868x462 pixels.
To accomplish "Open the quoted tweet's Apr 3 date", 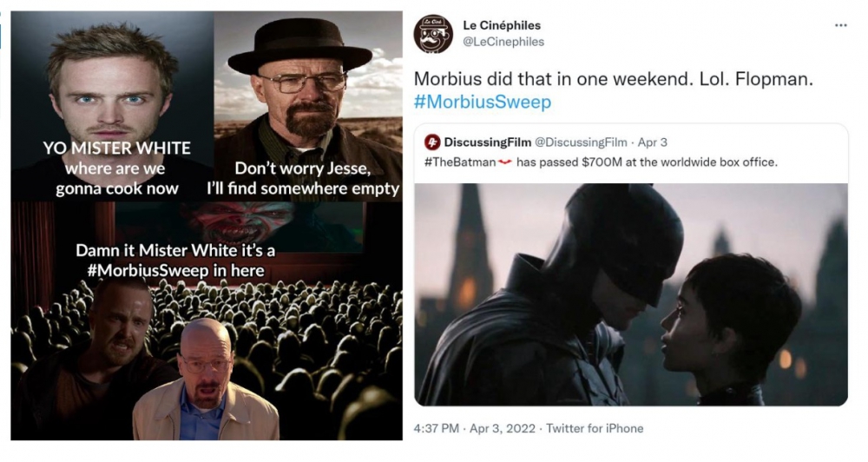I will (x=652, y=142).
